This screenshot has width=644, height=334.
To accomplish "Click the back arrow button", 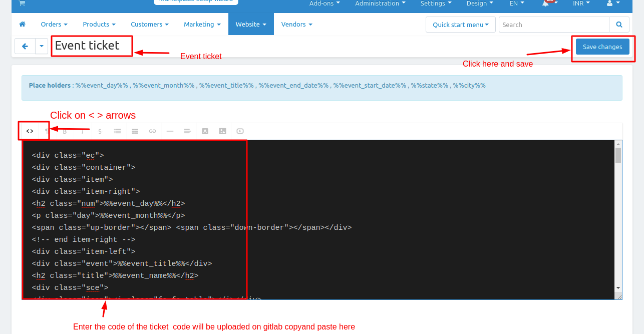I will (x=25, y=46).
